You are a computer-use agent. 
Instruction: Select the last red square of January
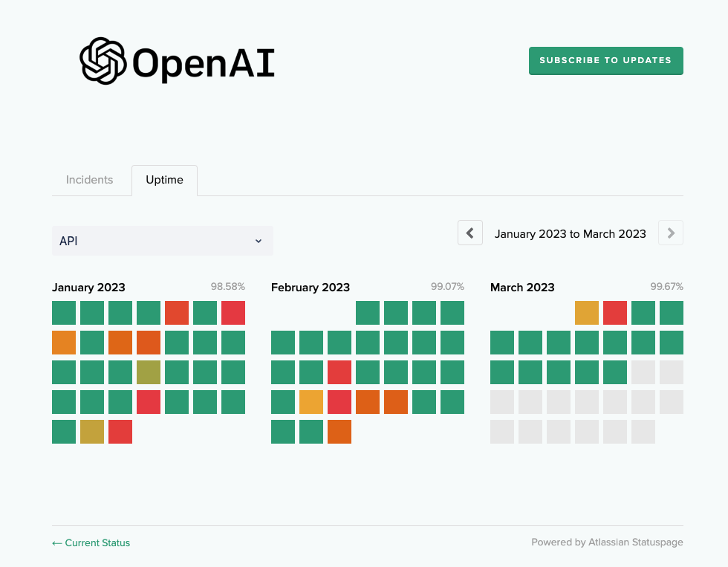[120, 432]
